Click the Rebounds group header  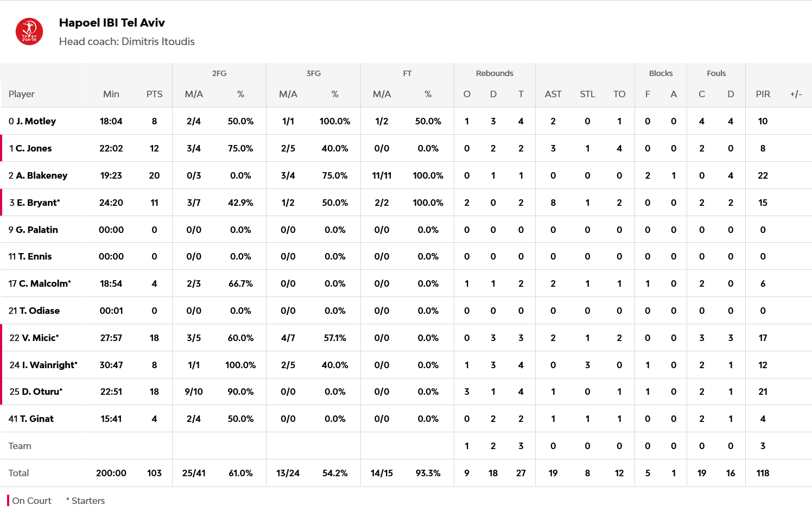(494, 73)
